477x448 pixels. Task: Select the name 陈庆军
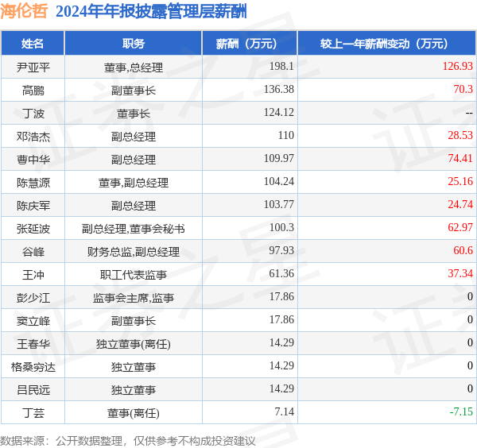point(33,206)
